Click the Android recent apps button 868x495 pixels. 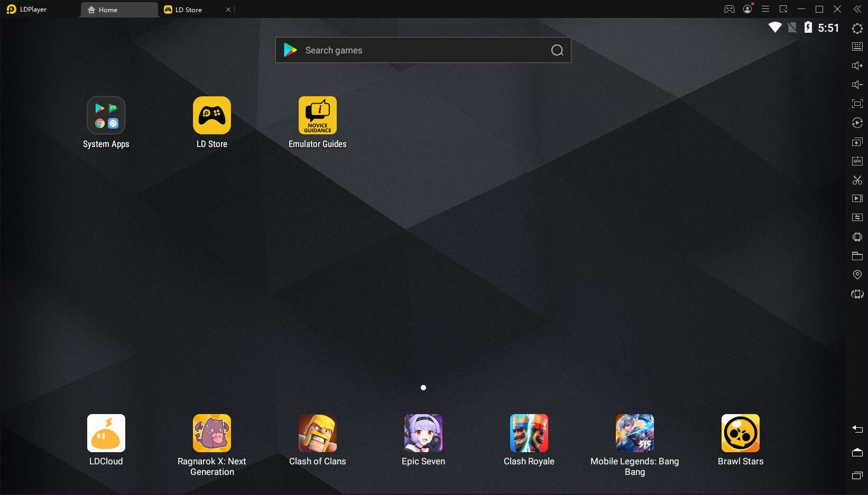click(x=857, y=475)
